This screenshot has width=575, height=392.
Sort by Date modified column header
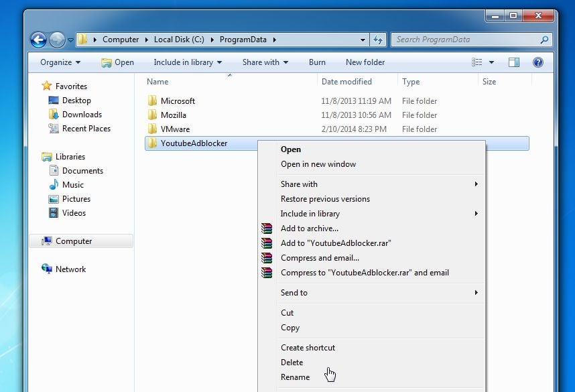pyautogui.click(x=346, y=82)
